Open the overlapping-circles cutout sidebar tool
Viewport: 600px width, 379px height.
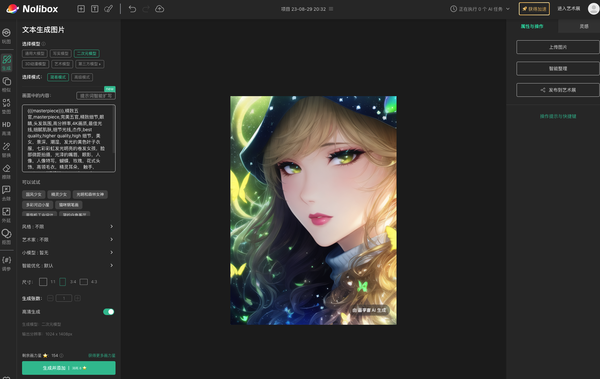point(7,237)
